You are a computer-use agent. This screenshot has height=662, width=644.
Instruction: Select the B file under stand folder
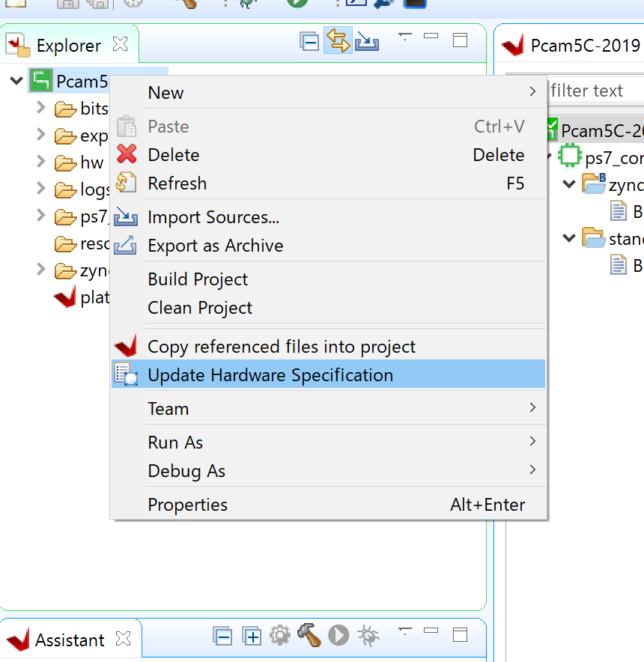pos(627,265)
